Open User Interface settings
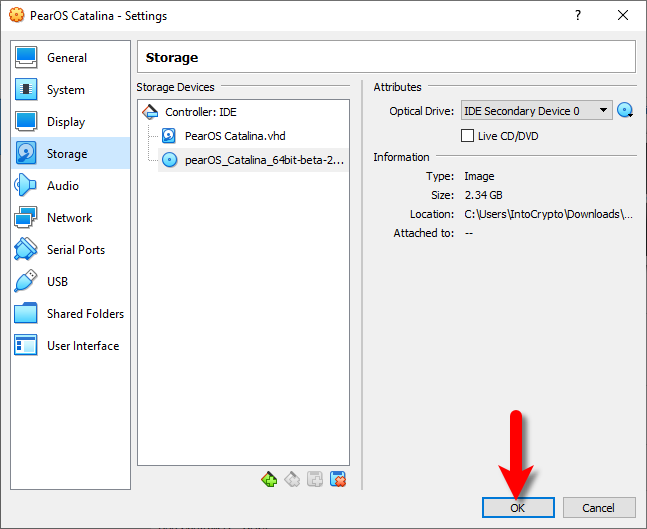Viewport: 647px width, 529px height. [71, 345]
